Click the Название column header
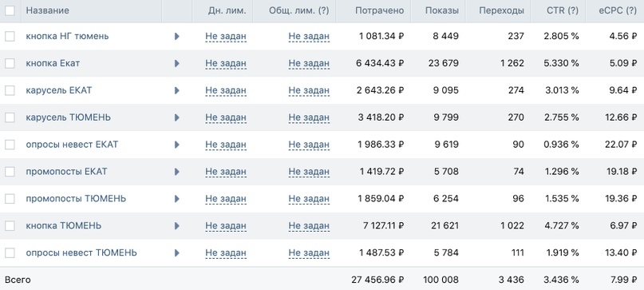The height and width of the screenshot is (290, 644). click(48, 10)
